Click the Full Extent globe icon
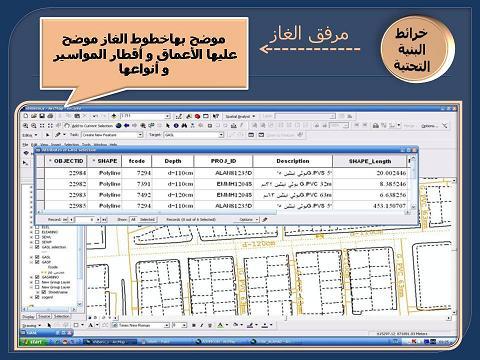Image resolution: width=480 pixels, height=360 pixels. [119, 126]
